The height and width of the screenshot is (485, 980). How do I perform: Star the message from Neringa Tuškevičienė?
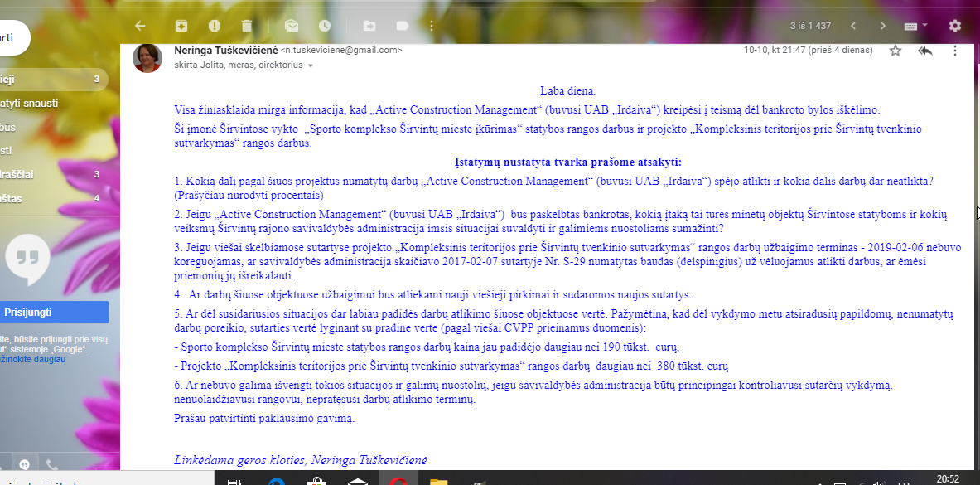tap(895, 51)
